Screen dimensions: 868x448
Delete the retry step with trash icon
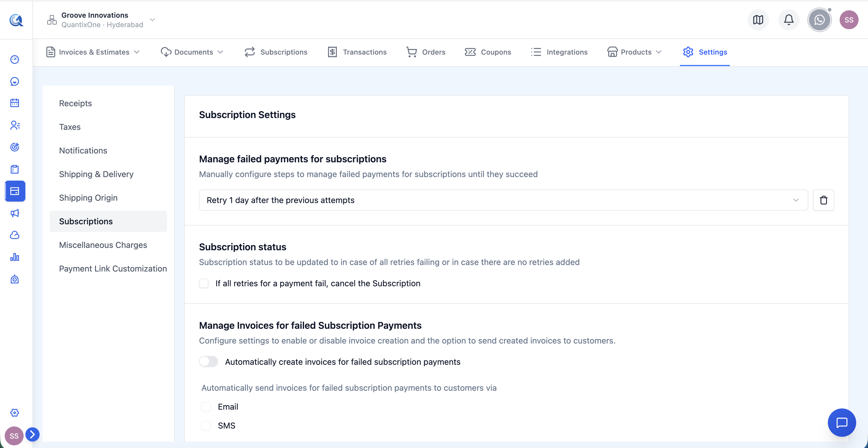coord(823,200)
